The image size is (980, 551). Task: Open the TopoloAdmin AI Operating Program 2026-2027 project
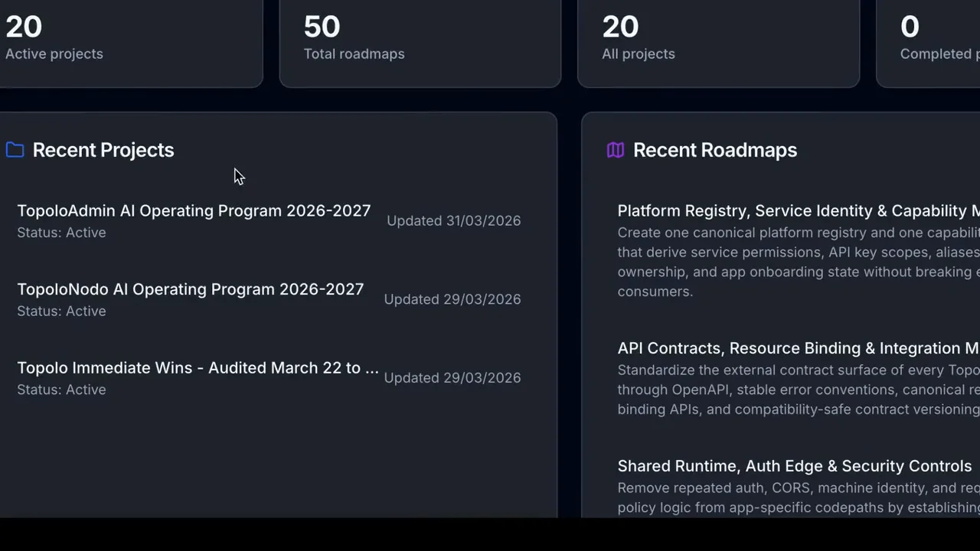tap(194, 210)
